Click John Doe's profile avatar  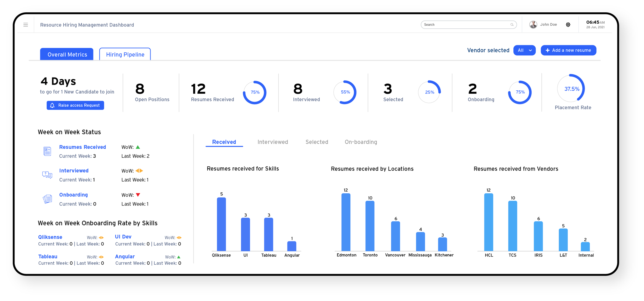pyautogui.click(x=533, y=25)
